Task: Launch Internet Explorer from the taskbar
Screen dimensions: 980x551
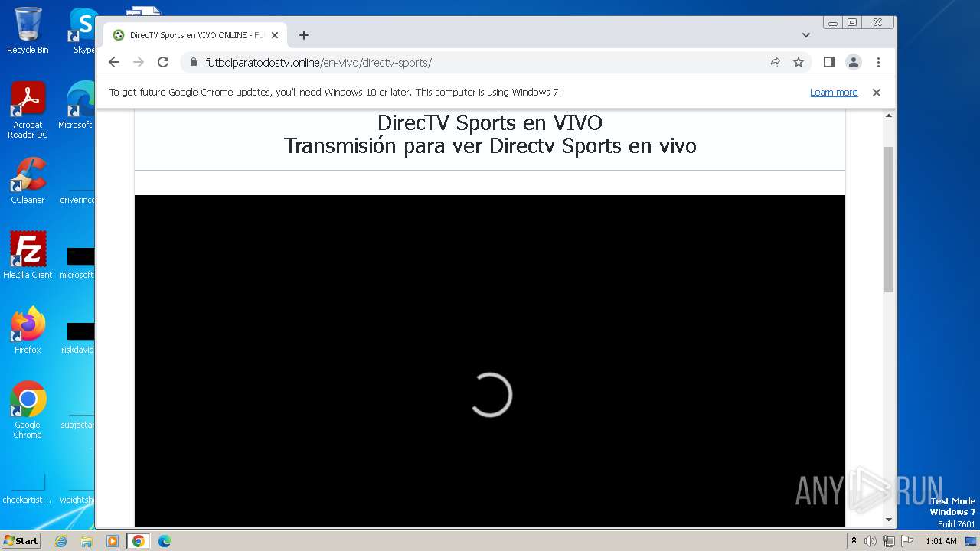Action: pos(61,541)
